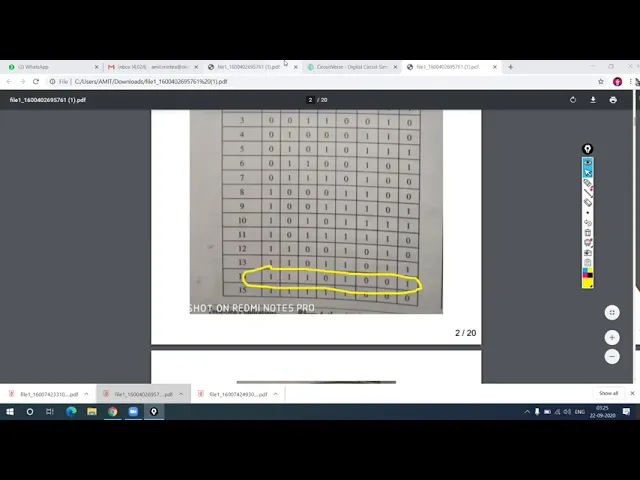Switch to Chrome on the taskbar
The image size is (640, 480).
(x=113, y=412)
